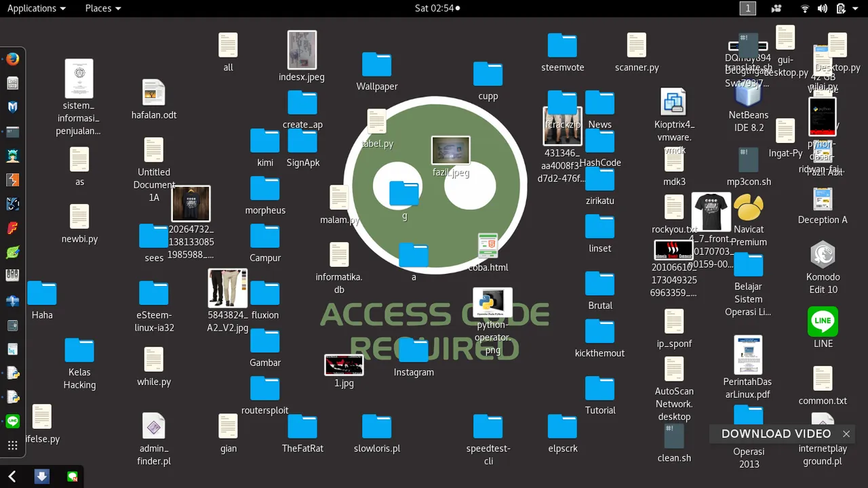Select the clean.sh script
The height and width of the screenshot is (488, 868).
point(674,436)
